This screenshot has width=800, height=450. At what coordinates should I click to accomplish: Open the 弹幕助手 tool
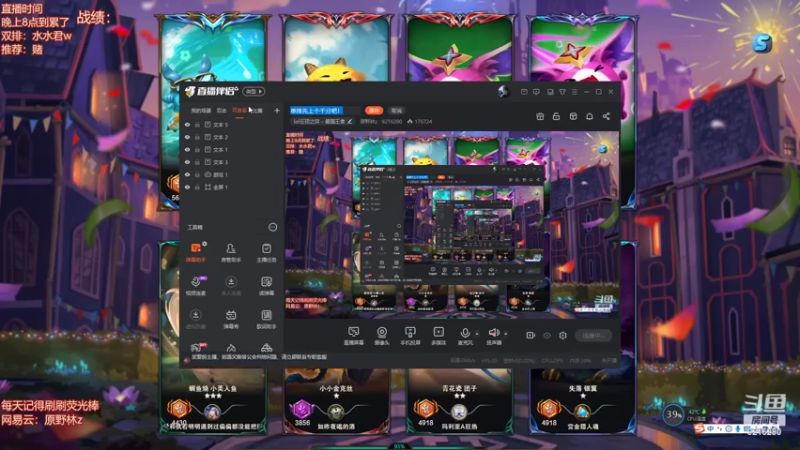[x=195, y=253]
